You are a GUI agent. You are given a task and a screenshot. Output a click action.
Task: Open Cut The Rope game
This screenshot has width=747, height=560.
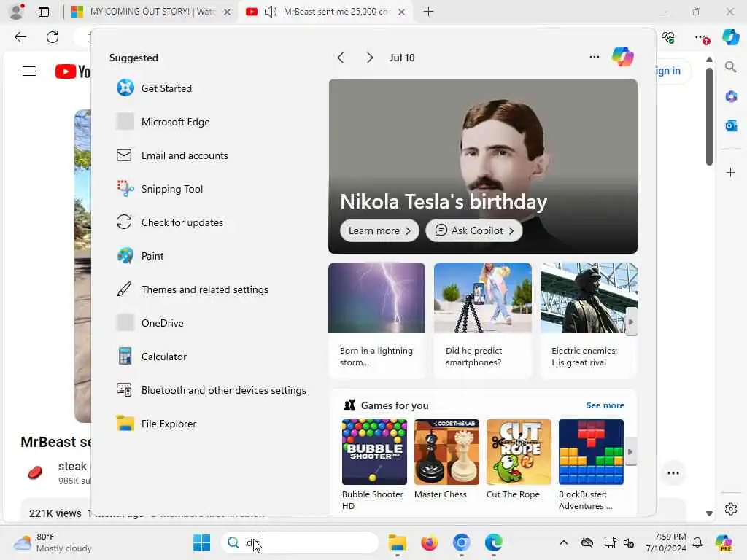519,459
